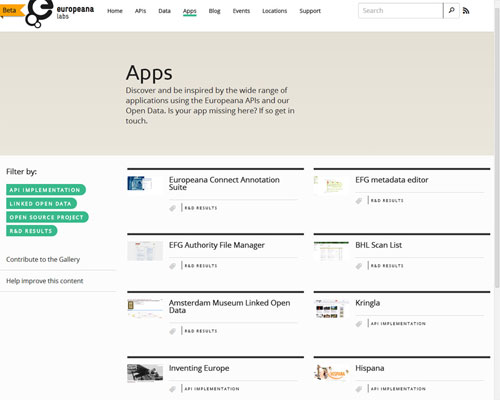Open the Home menu item
500x400 pixels.
coord(115,11)
